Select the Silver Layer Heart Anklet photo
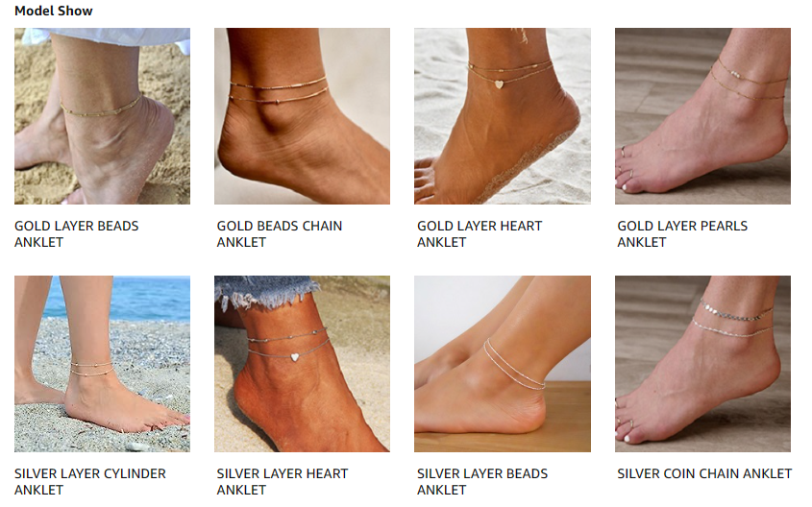The image size is (812, 507). coord(302,364)
